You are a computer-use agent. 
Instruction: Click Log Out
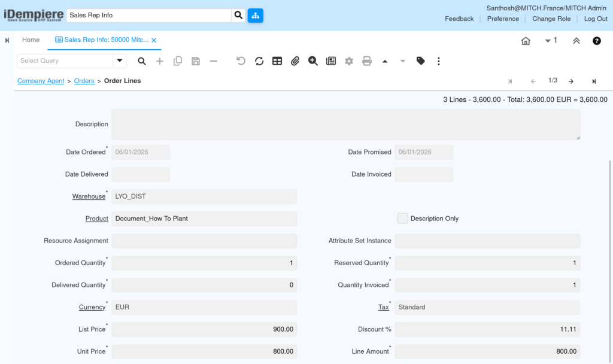pyautogui.click(x=596, y=19)
